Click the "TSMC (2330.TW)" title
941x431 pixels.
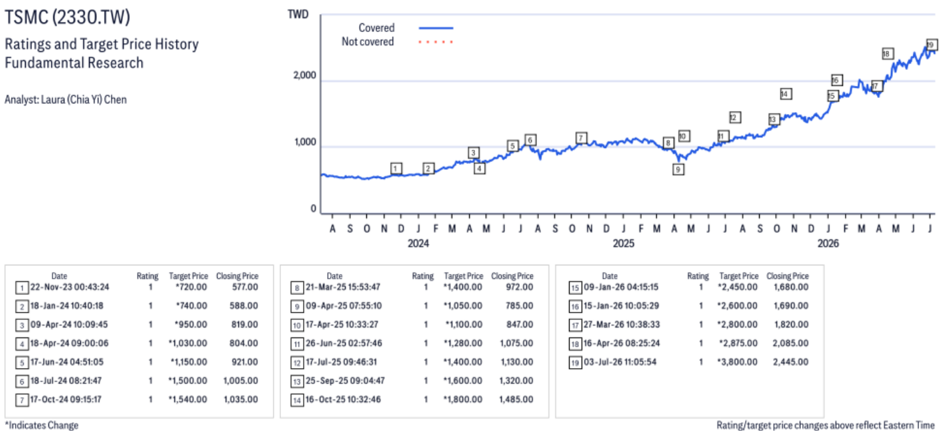(67, 17)
